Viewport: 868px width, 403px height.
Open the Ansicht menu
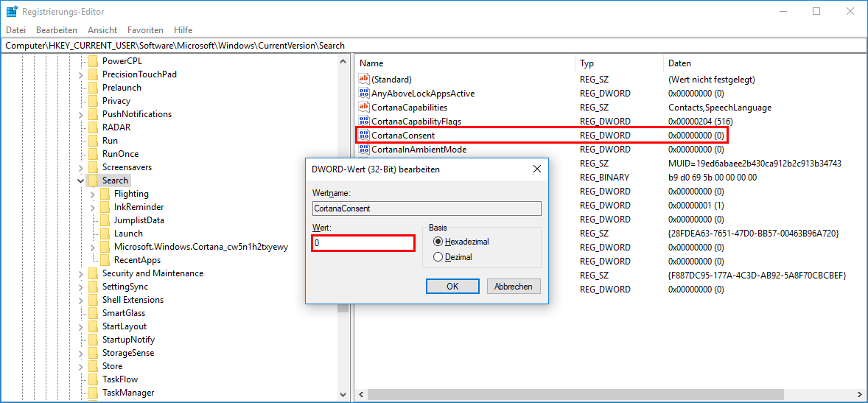tap(102, 30)
